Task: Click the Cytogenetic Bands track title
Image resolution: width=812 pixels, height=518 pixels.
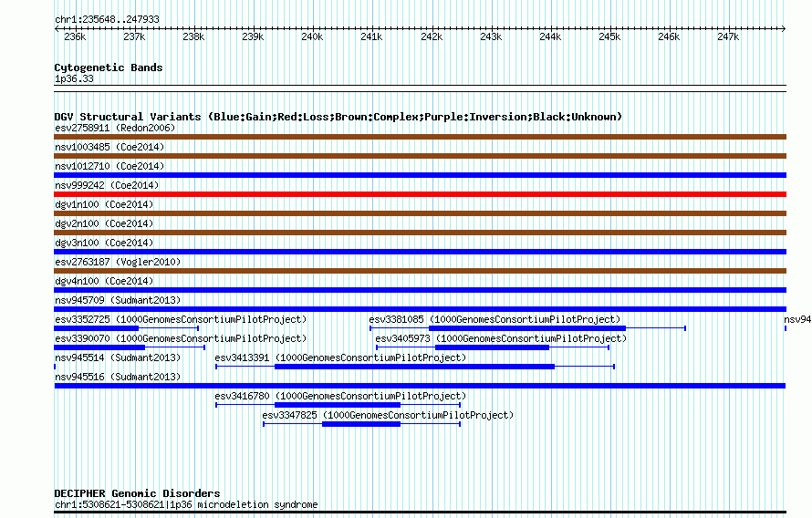Action: click(x=109, y=67)
